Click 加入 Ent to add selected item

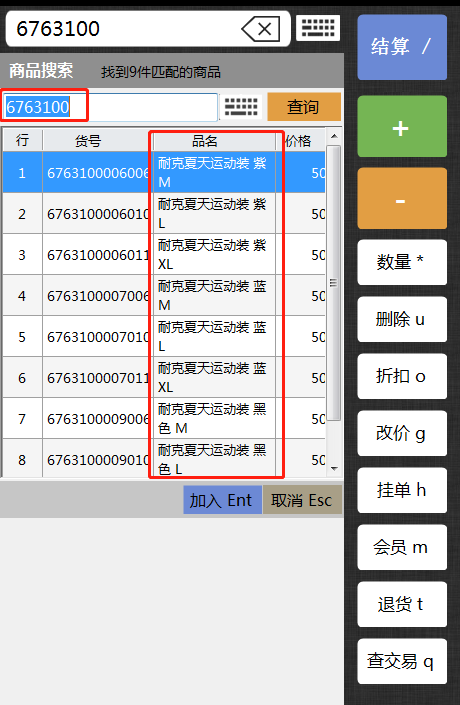[x=222, y=500]
